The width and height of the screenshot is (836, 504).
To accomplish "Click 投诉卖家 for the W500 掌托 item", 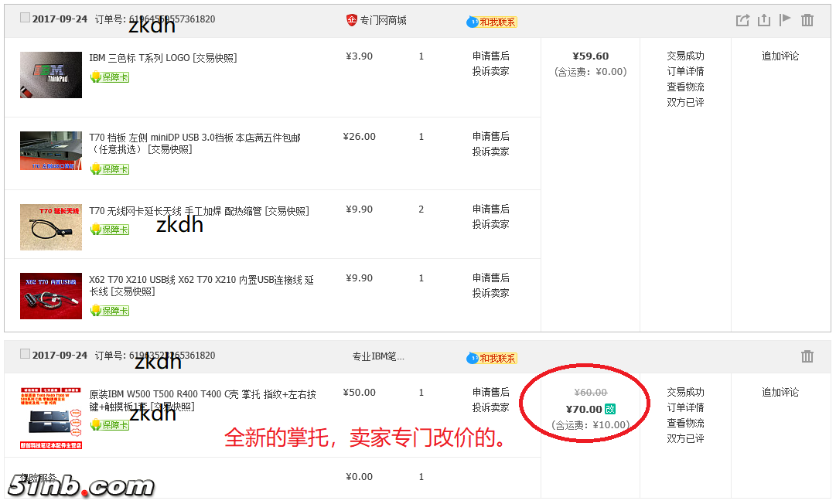I will (x=490, y=407).
